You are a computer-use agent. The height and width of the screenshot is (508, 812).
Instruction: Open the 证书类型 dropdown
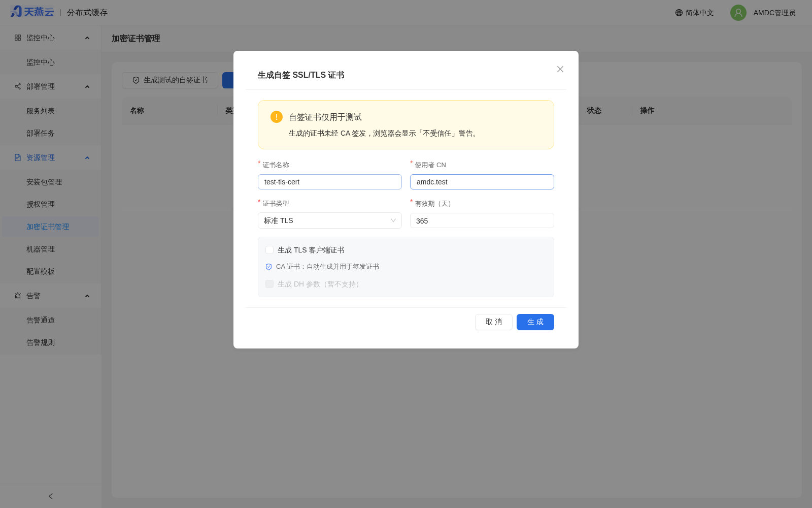tap(330, 220)
